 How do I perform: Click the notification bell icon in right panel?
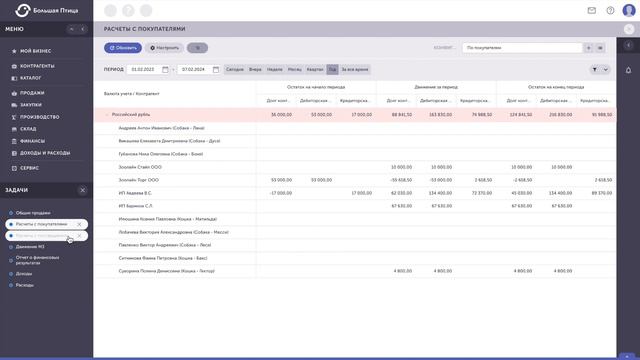[628, 70]
